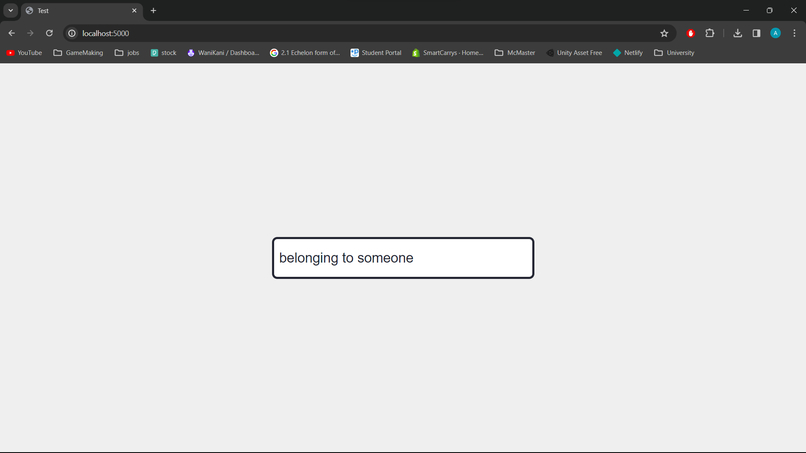Close the Test tab
Image resolution: width=806 pixels, height=453 pixels.
pos(134,10)
